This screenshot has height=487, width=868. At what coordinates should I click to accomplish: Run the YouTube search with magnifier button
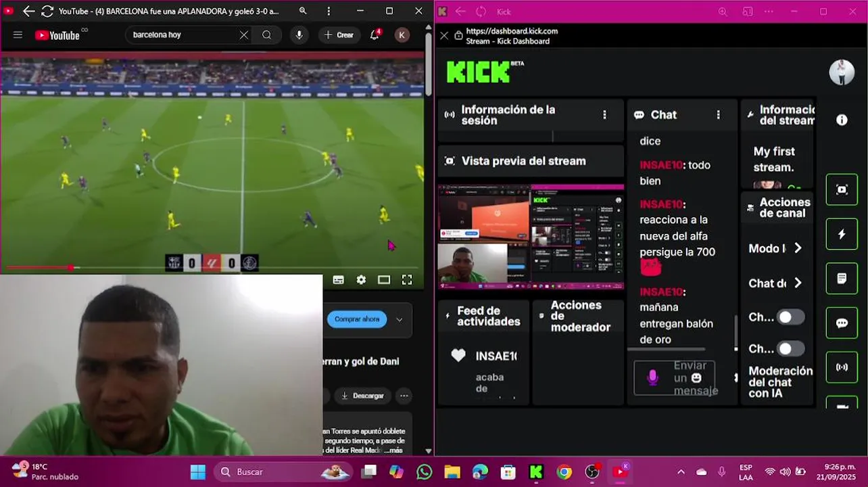(266, 35)
